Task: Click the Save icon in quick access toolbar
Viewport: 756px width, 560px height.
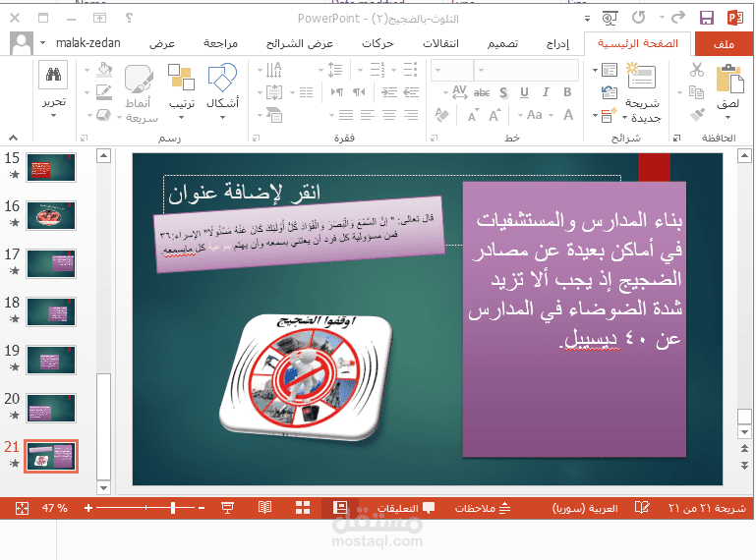Action: pyautogui.click(x=706, y=18)
